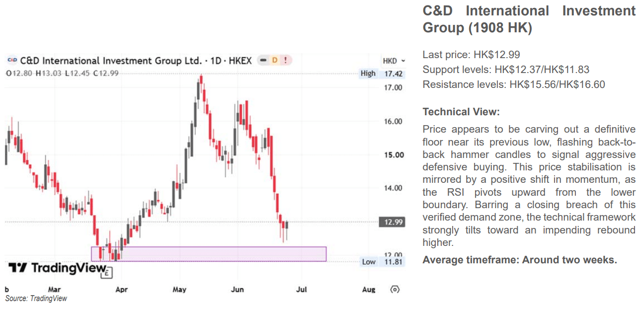This screenshot has height=310, width=644.
Task: Click the 'Source: TradingView' caption
Action: tap(36, 299)
